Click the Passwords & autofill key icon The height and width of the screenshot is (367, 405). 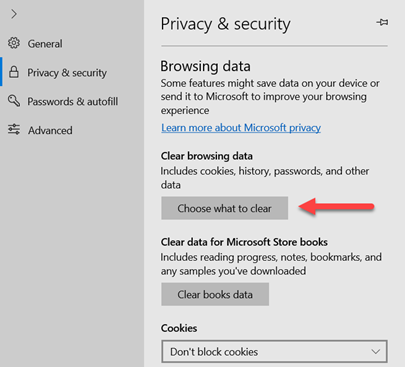(x=14, y=101)
